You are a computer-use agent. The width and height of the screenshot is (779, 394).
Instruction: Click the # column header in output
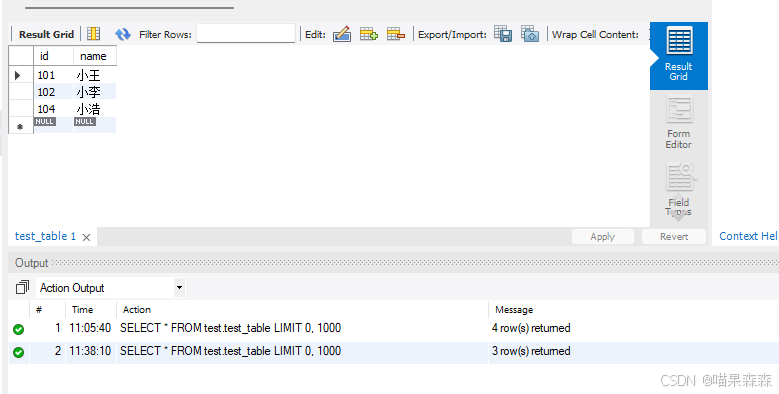[39, 310]
